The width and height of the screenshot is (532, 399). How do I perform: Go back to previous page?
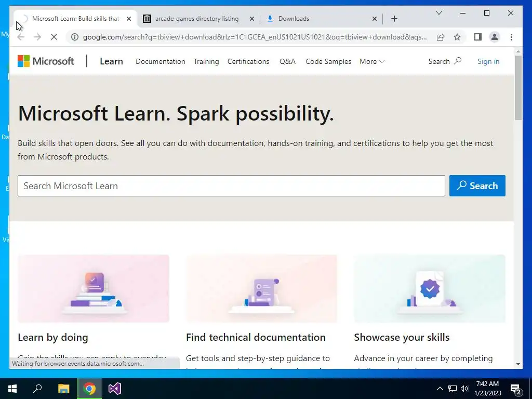21,37
